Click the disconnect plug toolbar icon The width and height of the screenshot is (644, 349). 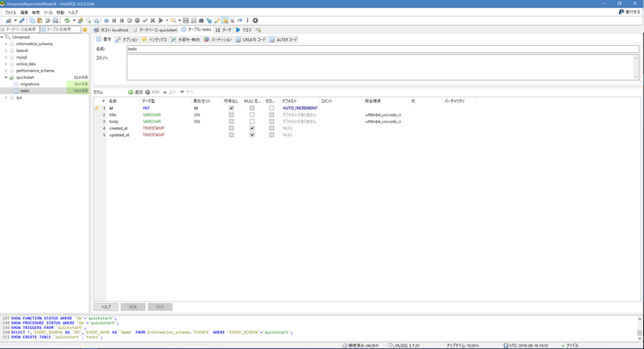point(22,20)
